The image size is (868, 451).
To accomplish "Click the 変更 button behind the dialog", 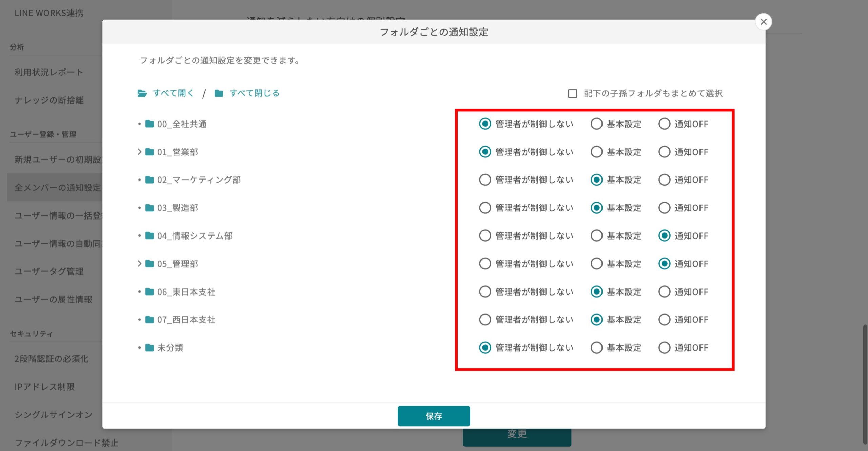I will [517, 437].
